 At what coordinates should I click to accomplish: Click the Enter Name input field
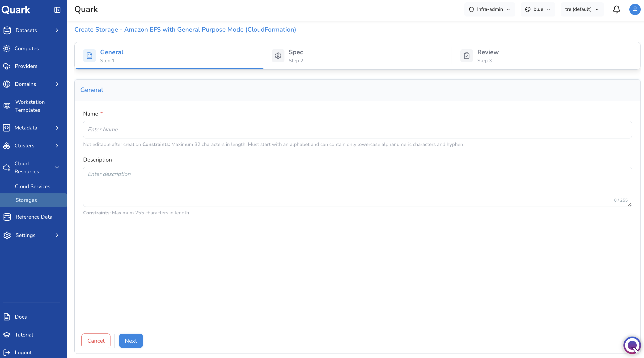pyautogui.click(x=357, y=130)
